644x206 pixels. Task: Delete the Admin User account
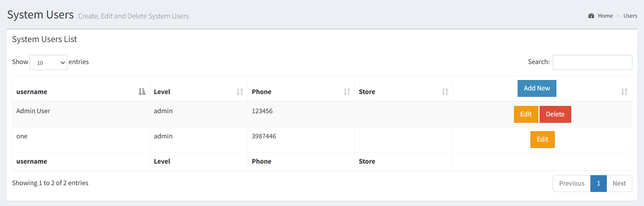(555, 114)
